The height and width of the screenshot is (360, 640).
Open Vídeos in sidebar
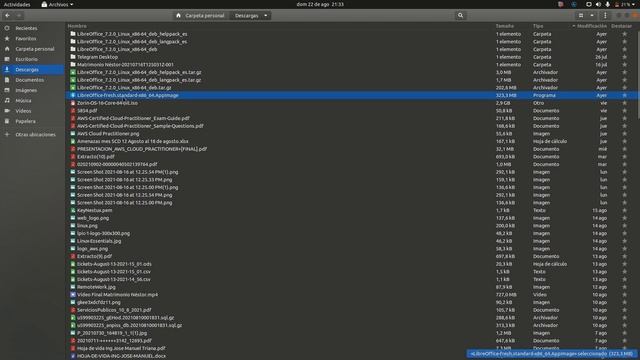pos(23,111)
